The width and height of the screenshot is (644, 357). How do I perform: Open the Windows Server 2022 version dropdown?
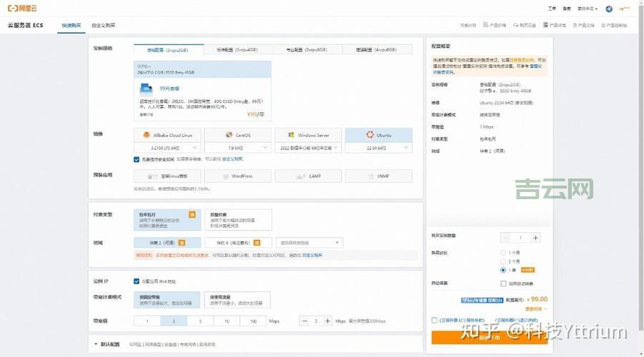308,148
